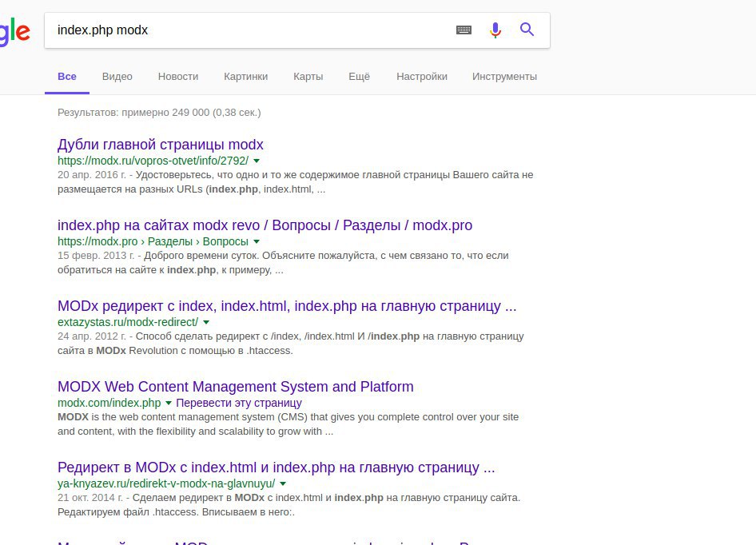Click the https://modx.ru/vopros-otvet/info/2792/ URL text
Viewport: 756px width, 545px height.
coord(153,161)
